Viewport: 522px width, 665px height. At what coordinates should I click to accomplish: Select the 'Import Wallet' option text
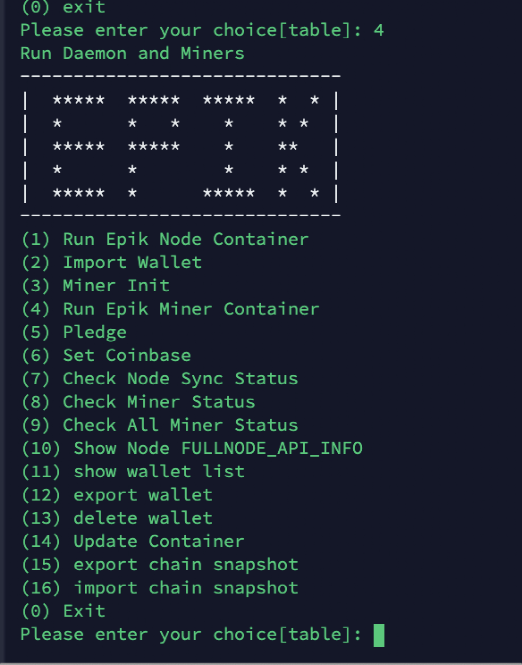[x=111, y=263]
